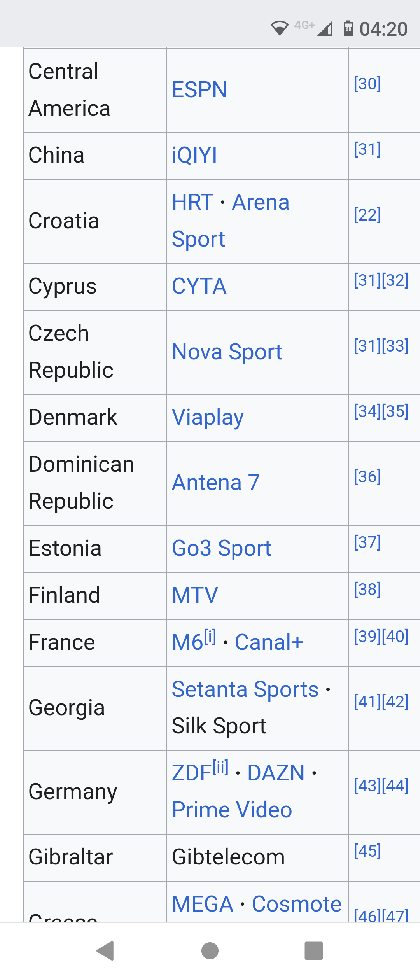
Task: Tap the Wi-Fi icon in status bar
Action: (280, 28)
